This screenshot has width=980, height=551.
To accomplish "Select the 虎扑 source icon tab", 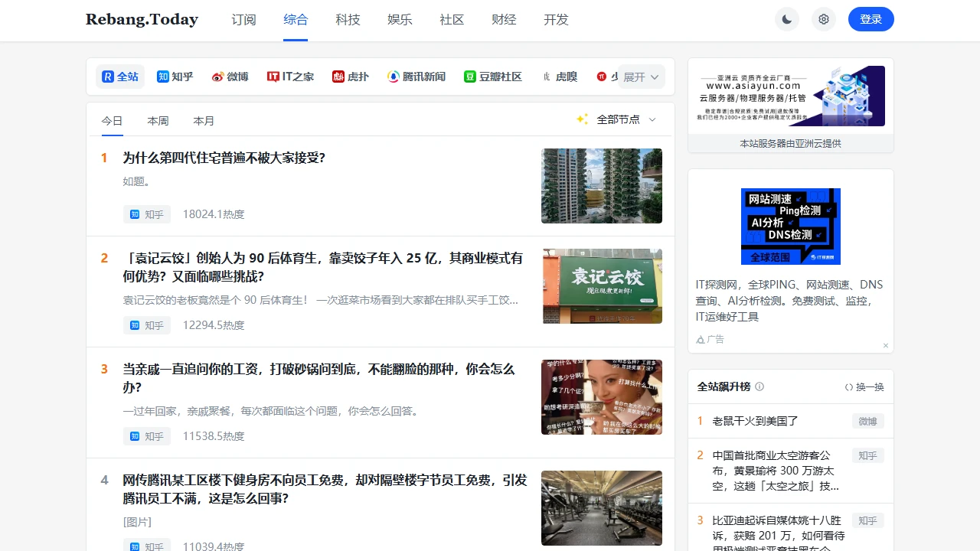I will [x=351, y=77].
